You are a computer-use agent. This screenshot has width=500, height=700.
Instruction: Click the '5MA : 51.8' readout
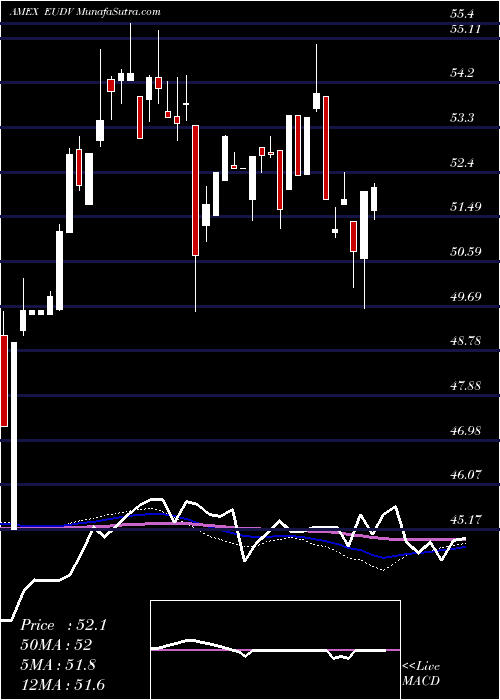(x=58, y=665)
